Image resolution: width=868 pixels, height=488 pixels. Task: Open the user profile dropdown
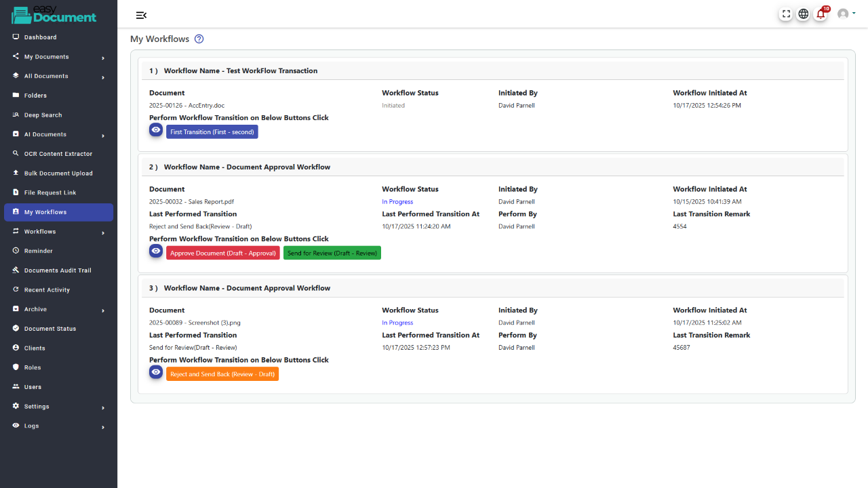point(846,14)
